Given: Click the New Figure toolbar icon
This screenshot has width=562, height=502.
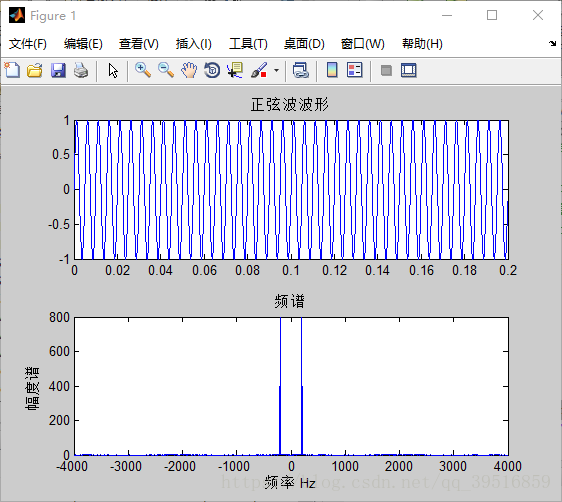Looking at the screenshot, I should [x=12, y=70].
